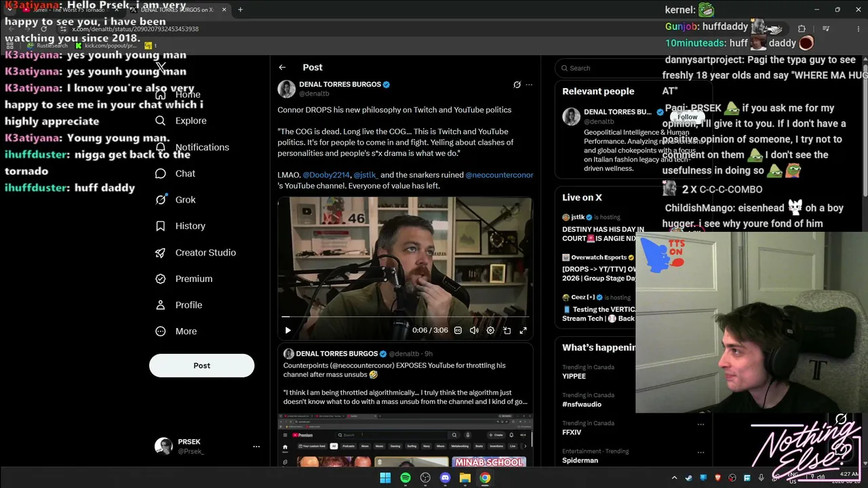The image size is (868, 488).
Task: Open the Grok icon on the post header
Action: [x=517, y=85]
